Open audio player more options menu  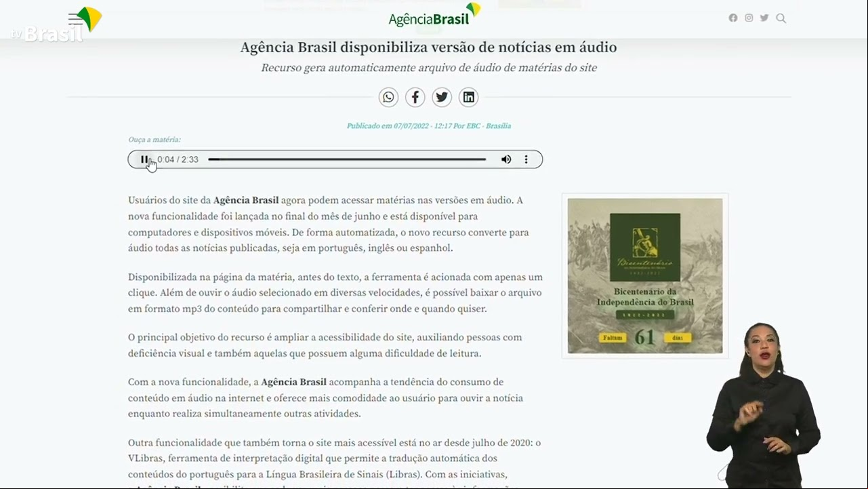tap(526, 159)
